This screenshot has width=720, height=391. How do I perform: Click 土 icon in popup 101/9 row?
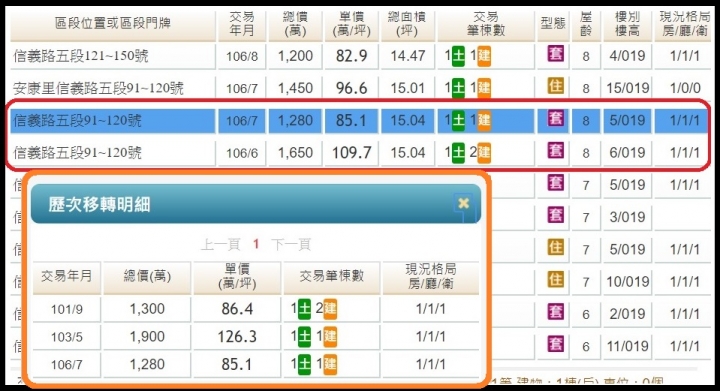(x=304, y=309)
